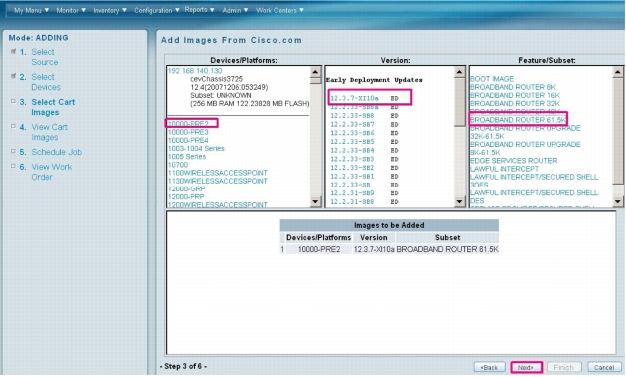Go to step 1 Select Source

pyautogui.click(x=45, y=57)
